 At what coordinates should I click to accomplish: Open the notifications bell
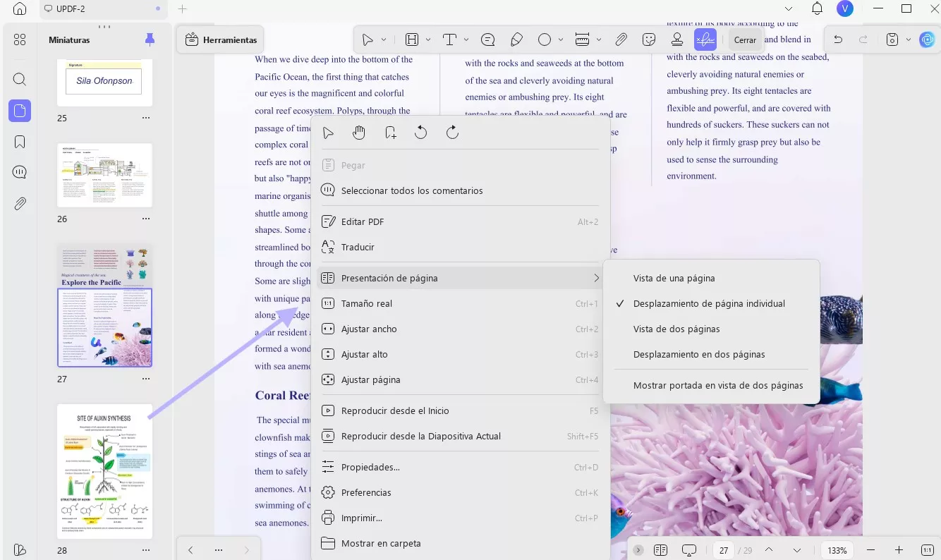point(817,8)
